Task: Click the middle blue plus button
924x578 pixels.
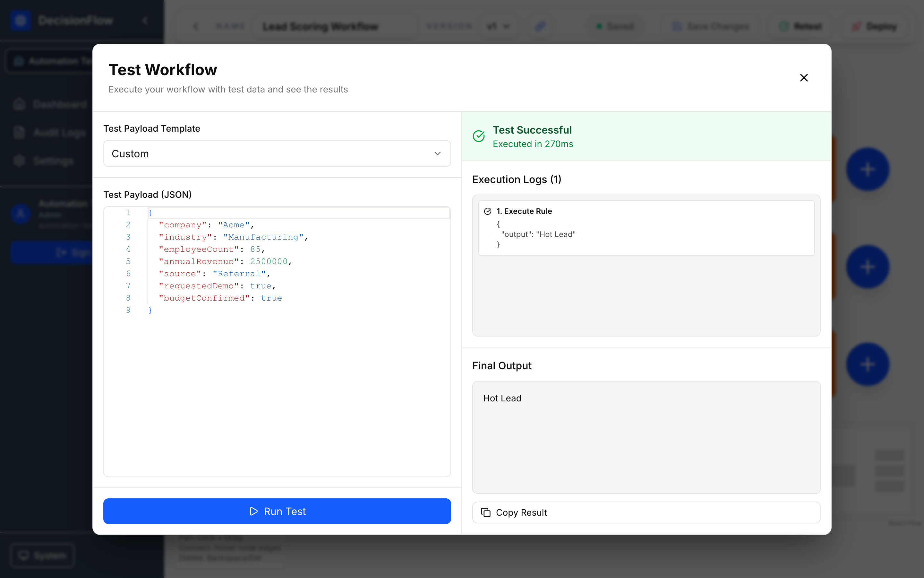Action: (x=868, y=267)
